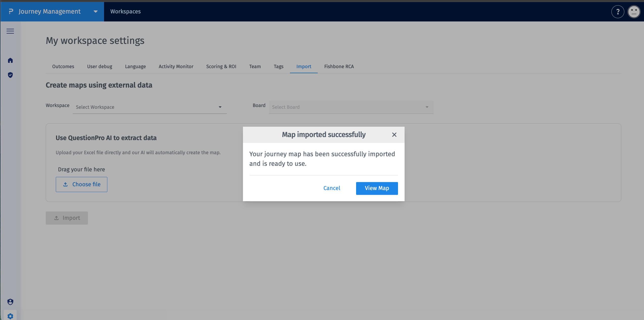Dismiss the dialog with the X icon
This screenshot has width=644, height=320.
pyautogui.click(x=394, y=135)
